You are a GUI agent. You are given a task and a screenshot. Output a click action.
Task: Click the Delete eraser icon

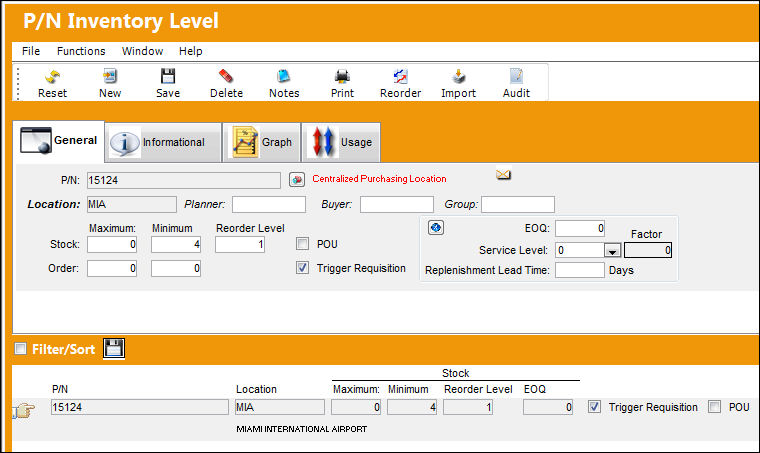(x=226, y=77)
